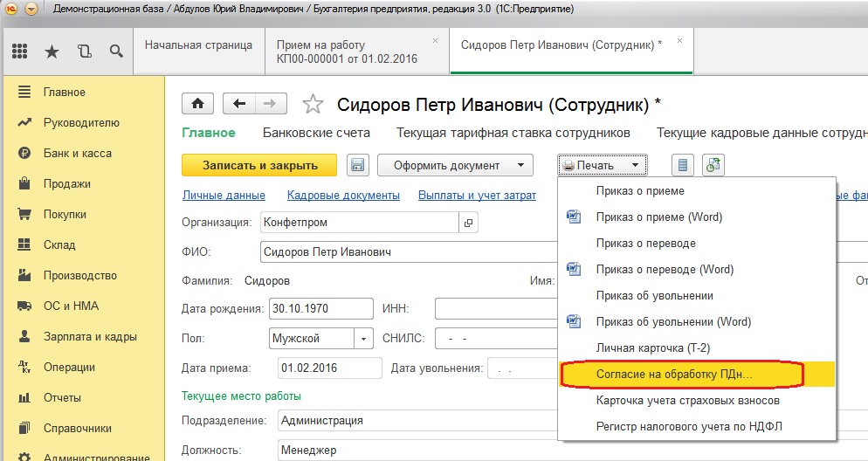The width and height of the screenshot is (868, 461).
Task: Click the Должность field Менеджер
Action: (417, 450)
